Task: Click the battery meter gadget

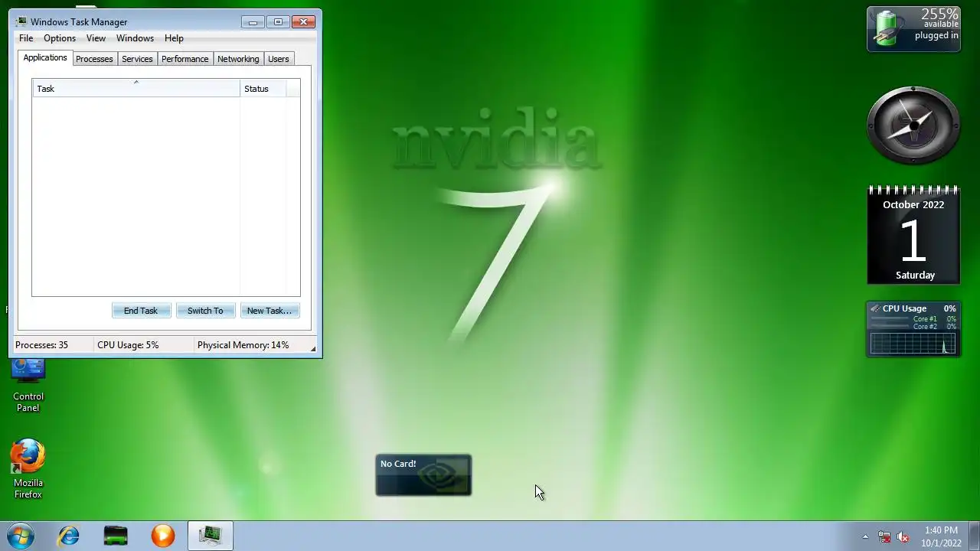Action: [913, 29]
